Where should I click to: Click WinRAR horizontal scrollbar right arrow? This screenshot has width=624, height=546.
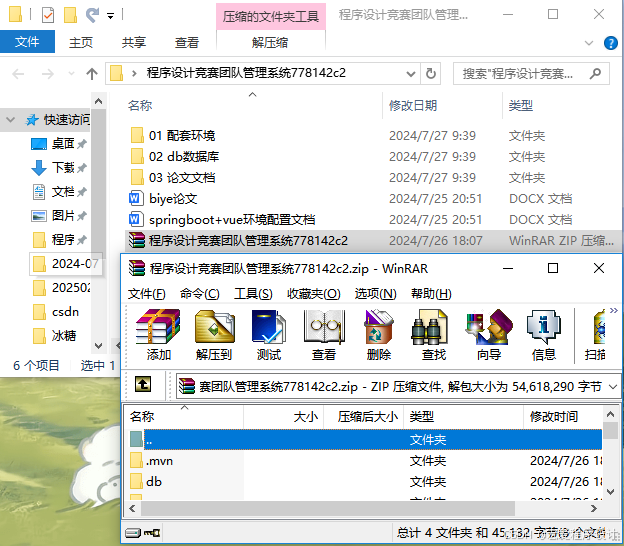pyautogui.click(x=594, y=508)
